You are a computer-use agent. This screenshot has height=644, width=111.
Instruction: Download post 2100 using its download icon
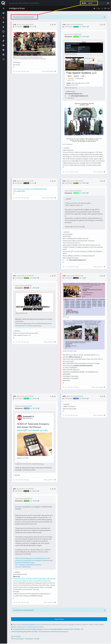point(102,276)
